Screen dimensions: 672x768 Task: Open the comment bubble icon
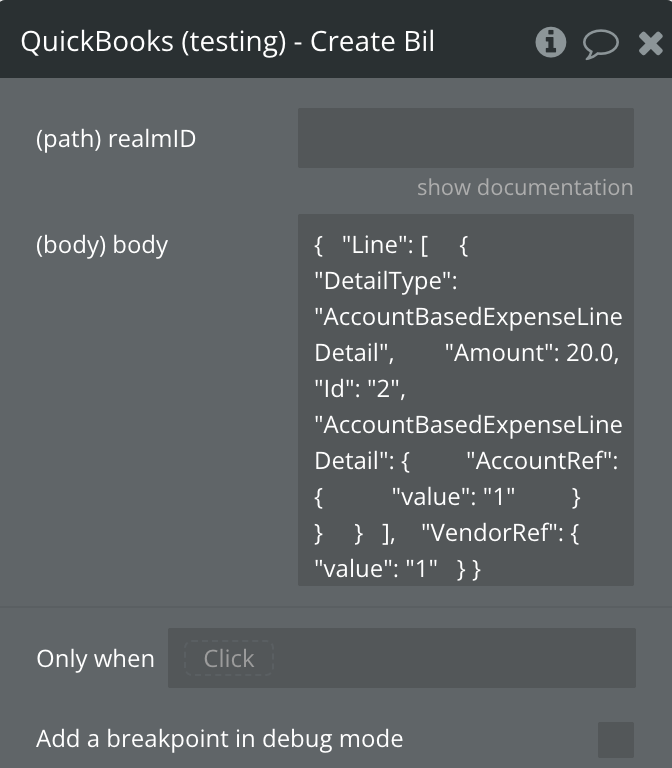(601, 43)
